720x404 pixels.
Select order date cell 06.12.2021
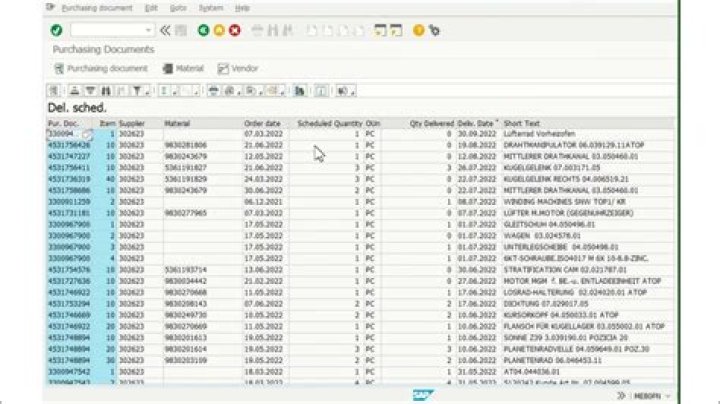pyautogui.click(x=263, y=202)
